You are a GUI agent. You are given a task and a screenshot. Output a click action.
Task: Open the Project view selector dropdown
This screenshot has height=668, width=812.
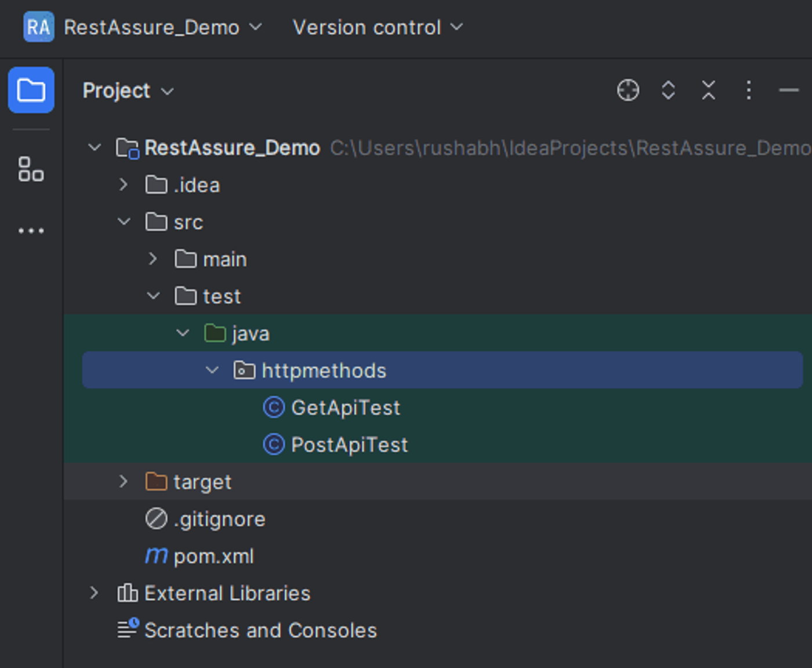(x=128, y=90)
